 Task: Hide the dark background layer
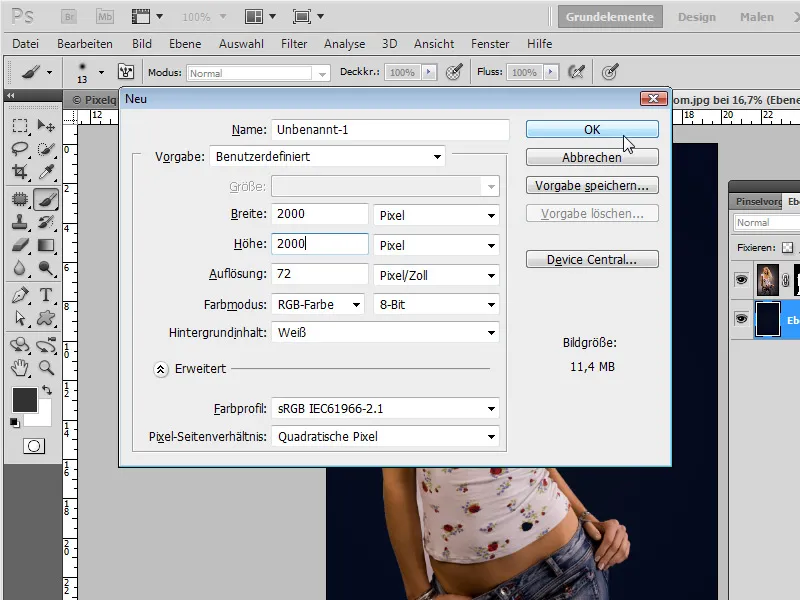coord(741,319)
